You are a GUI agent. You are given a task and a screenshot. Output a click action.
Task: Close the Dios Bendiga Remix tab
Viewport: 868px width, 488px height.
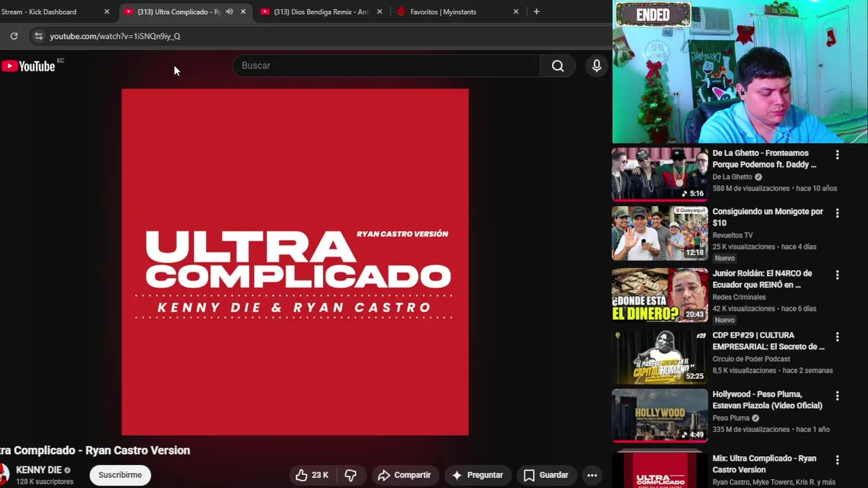(x=379, y=12)
